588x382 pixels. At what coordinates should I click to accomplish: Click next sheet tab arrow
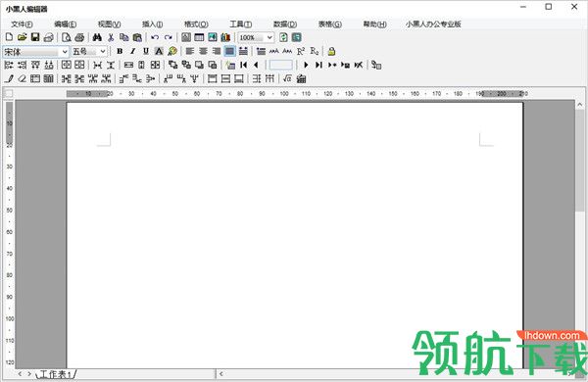pyautogui.click(x=28, y=374)
